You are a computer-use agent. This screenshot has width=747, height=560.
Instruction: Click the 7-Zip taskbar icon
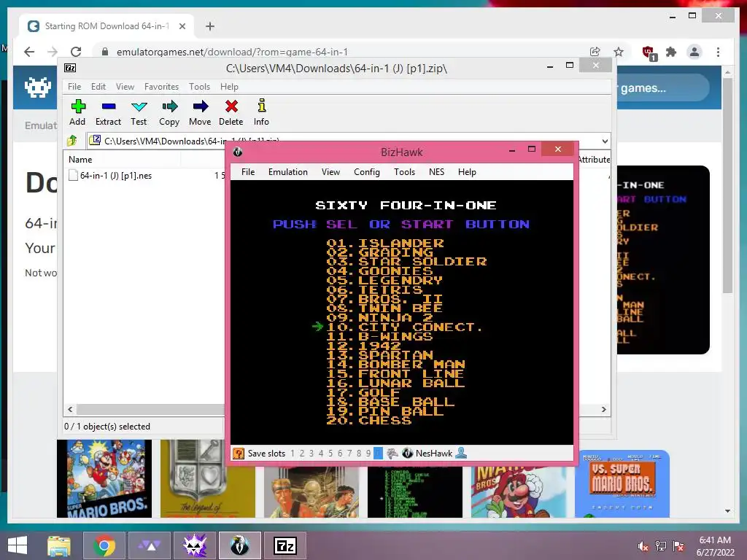point(285,545)
